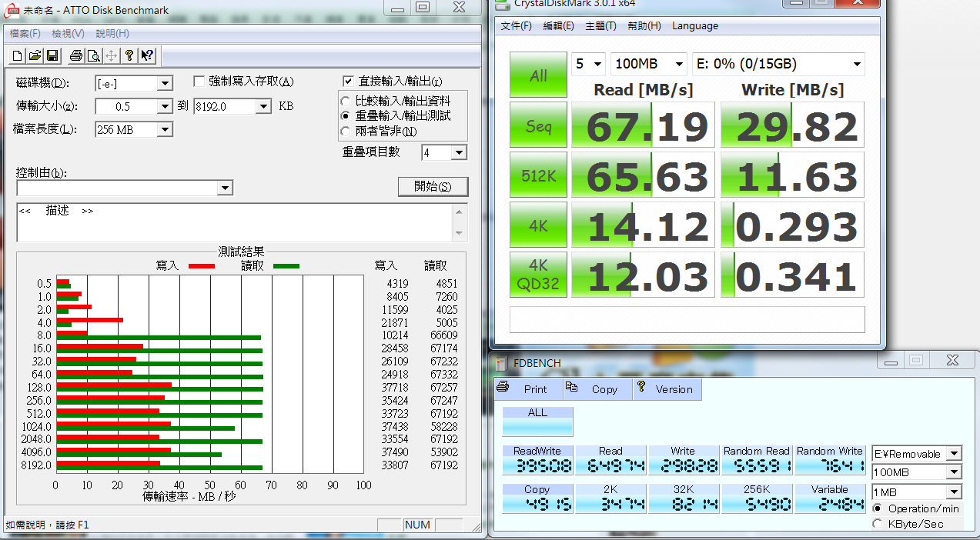The width and height of the screenshot is (980, 540).
Task: Click the yellow question mark About icon
Action: (x=129, y=55)
